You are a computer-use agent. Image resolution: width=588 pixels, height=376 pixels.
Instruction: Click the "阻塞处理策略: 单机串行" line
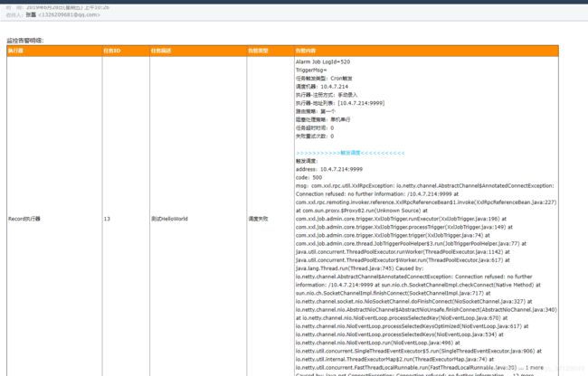pyautogui.click(x=323, y=119)
